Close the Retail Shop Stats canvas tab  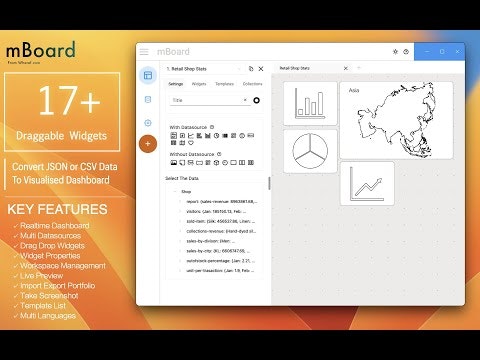coord(346,68)
